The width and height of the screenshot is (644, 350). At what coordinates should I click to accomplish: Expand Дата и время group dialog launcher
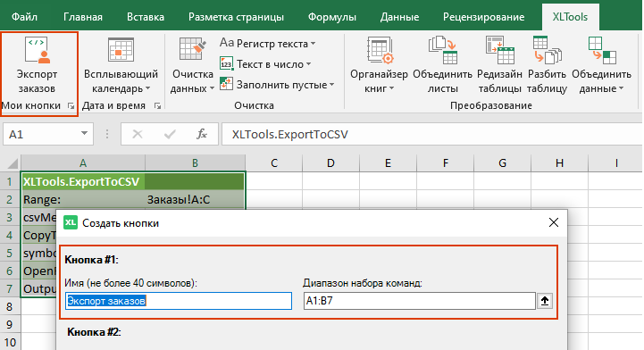coord(157,106)
